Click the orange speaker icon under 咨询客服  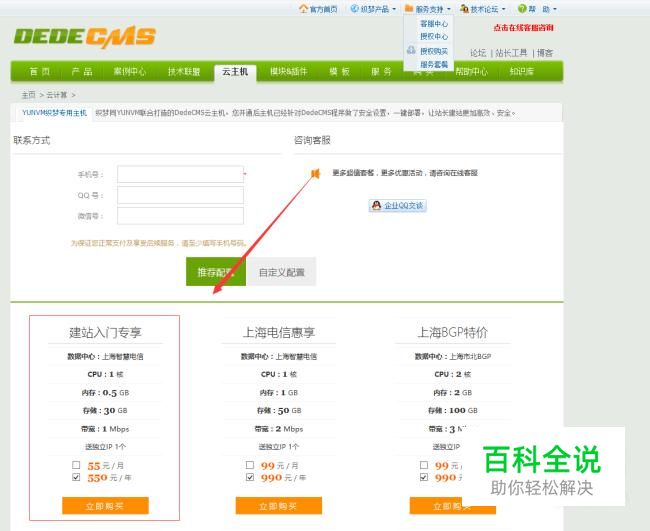click(315, 173)
